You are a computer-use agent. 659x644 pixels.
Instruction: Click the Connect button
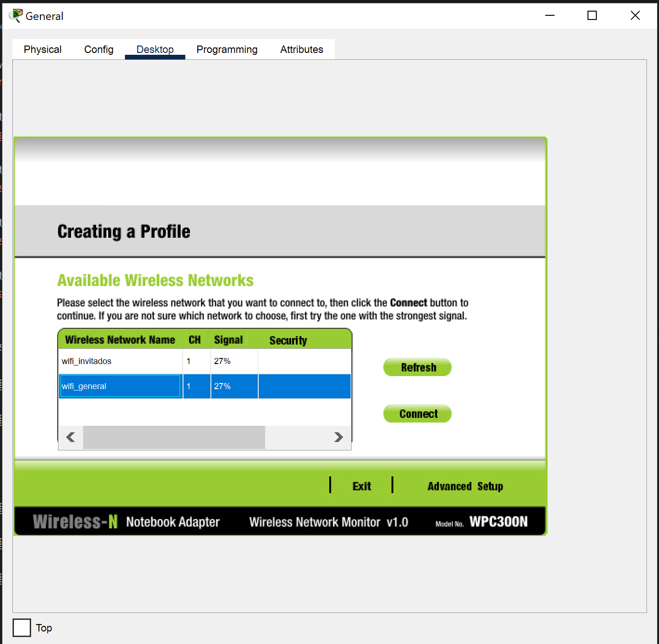418,414
